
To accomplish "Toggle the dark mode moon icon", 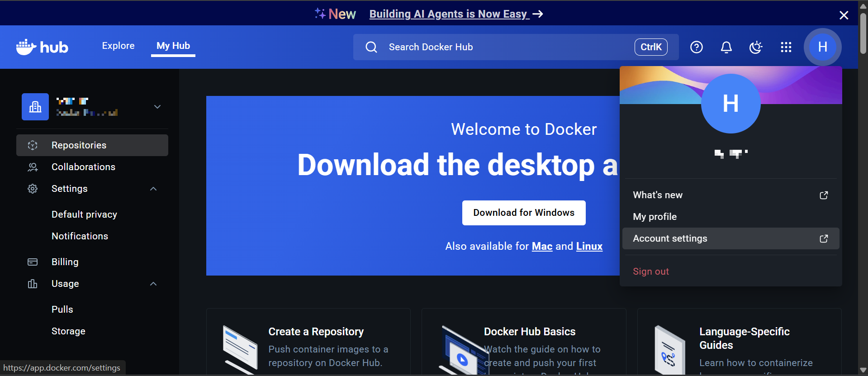I will coord(756,47).
